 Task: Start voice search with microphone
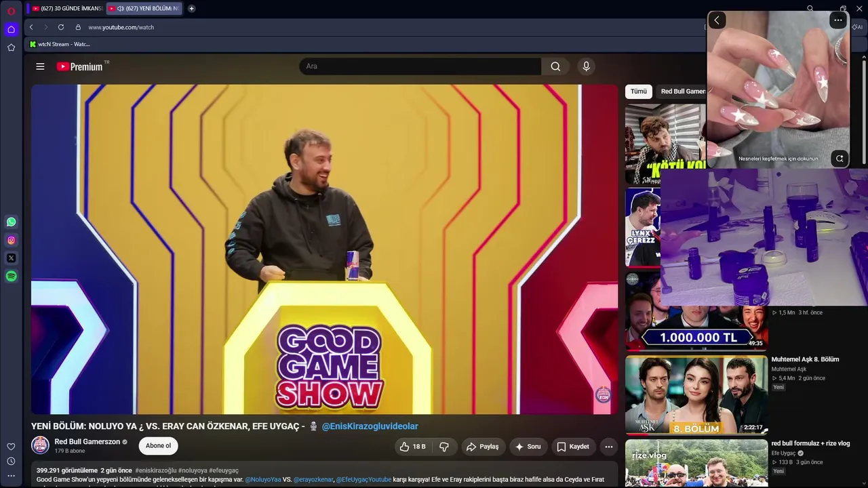[587, 66]
